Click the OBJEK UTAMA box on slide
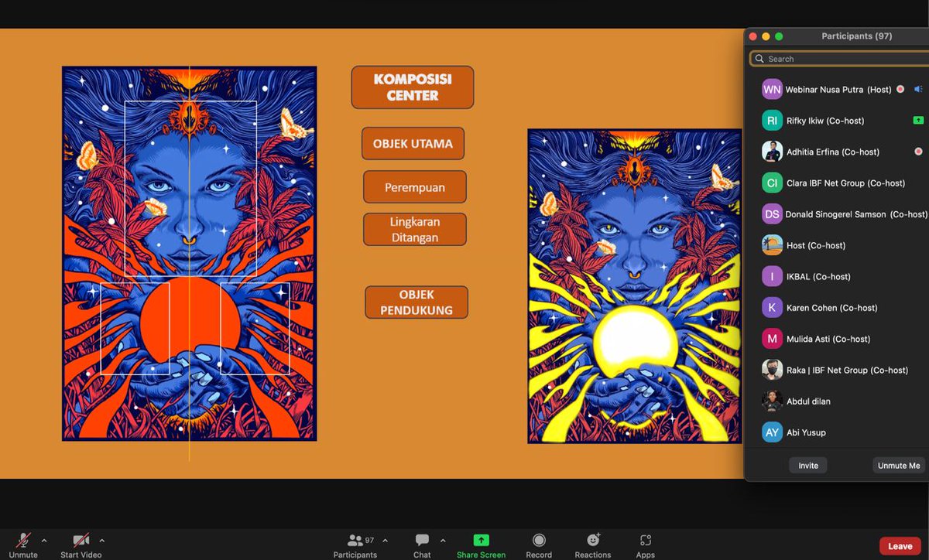Viewport: 929px width, 560px height. (413, 144)
